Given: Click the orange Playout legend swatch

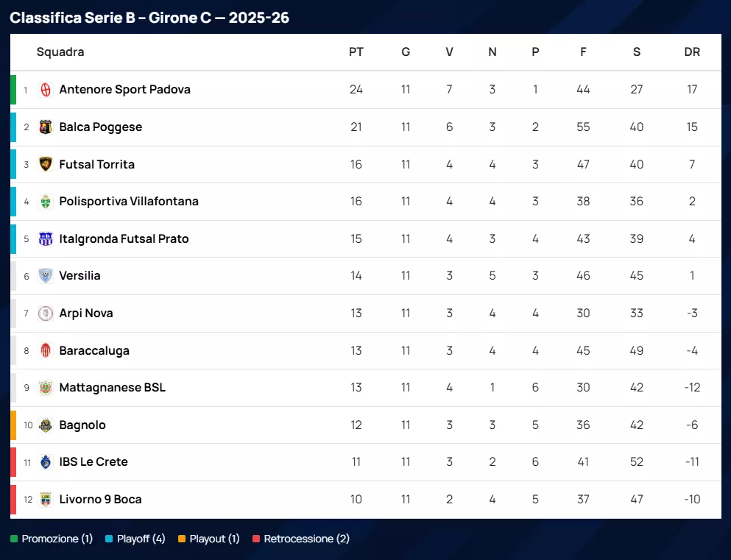Looking at the screenshot, I should (182, 539).
